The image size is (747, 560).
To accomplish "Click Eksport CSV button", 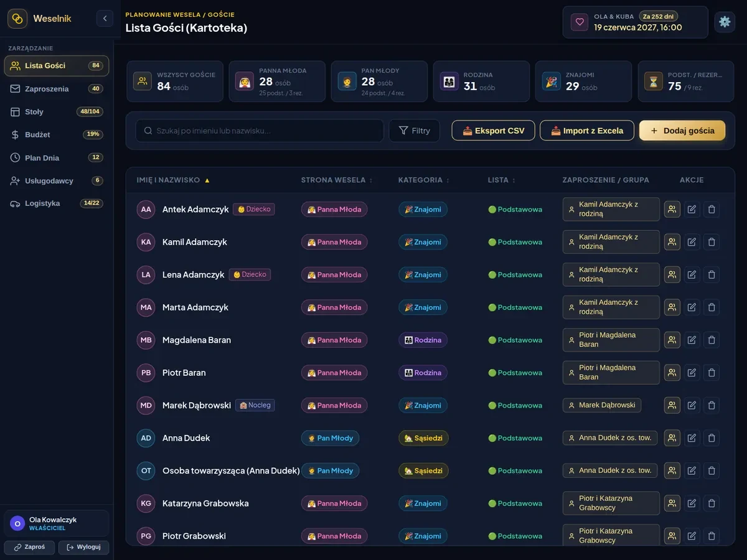I will click(493, 131).
